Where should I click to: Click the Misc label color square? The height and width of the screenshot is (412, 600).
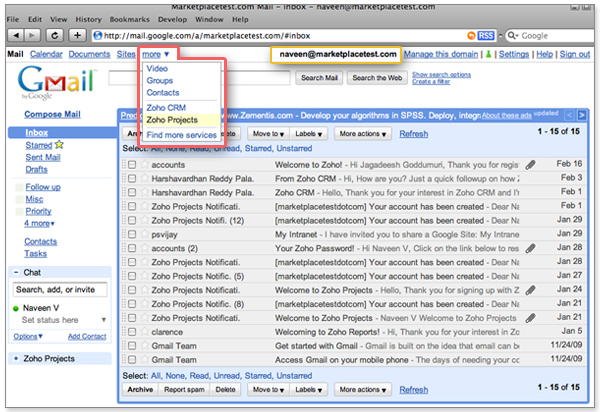pos(19,199)
